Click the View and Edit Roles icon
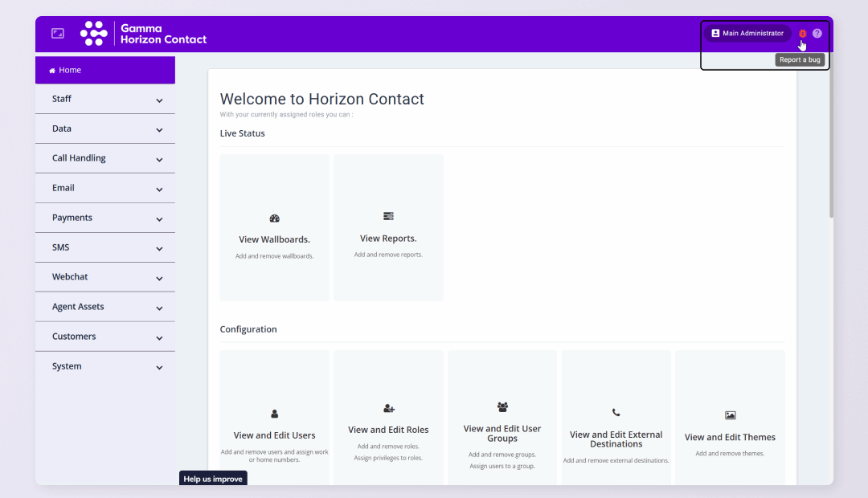The width and height of the screenshot is (868, 498). tap(388, 409)
